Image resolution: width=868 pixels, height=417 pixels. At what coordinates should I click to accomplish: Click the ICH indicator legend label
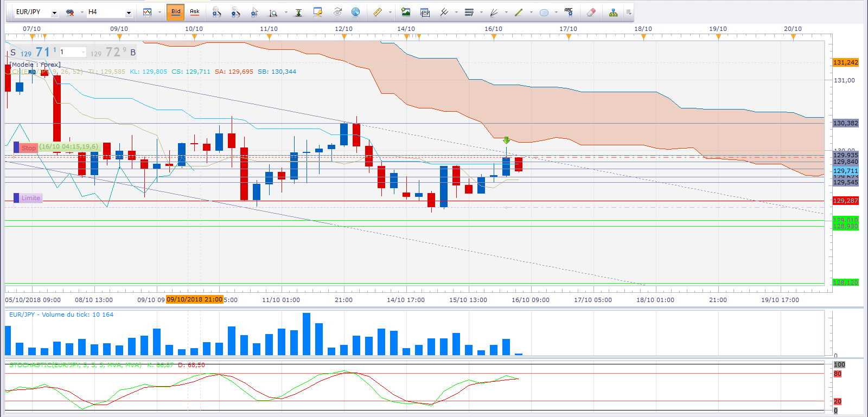pyautogui.click(x=47, y=72)
